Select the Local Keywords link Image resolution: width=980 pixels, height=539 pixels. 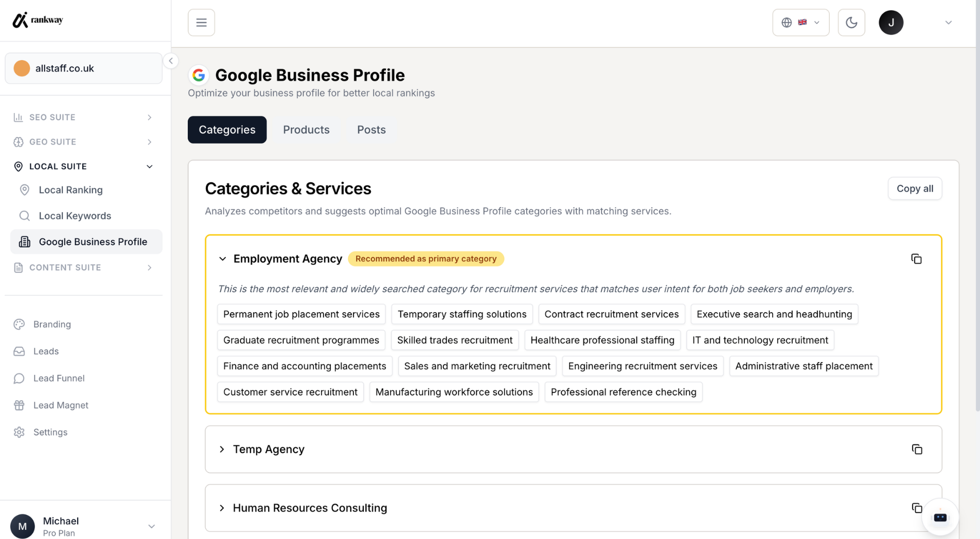coord(75,216)
